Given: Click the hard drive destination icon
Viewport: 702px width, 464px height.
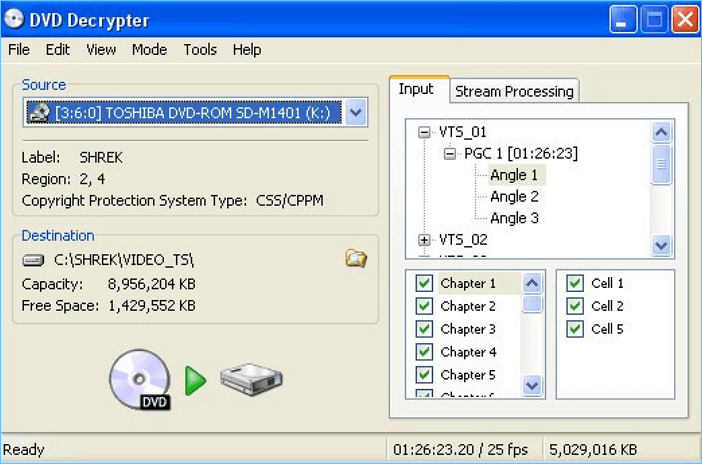Looking at the screenshot, I should tap(251, 379).
